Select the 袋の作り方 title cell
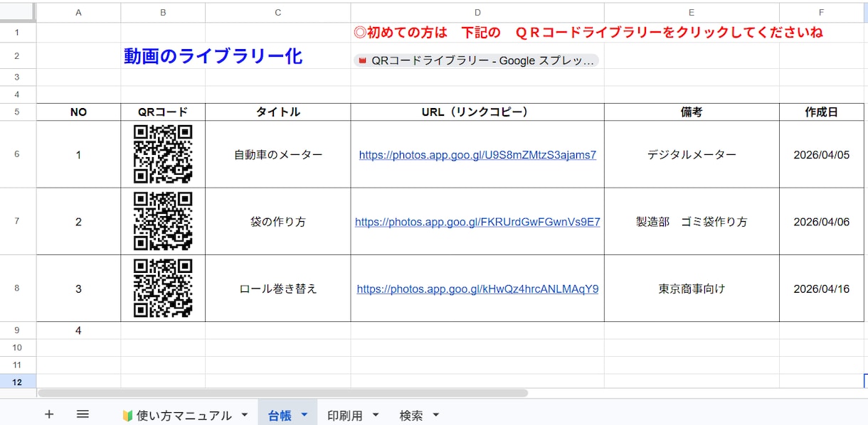This screenshot has height=425, width=868. tap(277, 221)
